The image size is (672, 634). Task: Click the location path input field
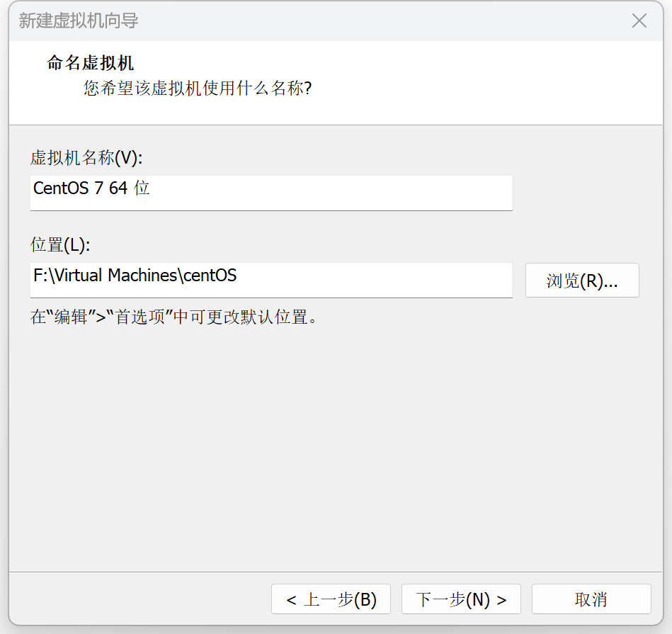[x=271, y=280]
